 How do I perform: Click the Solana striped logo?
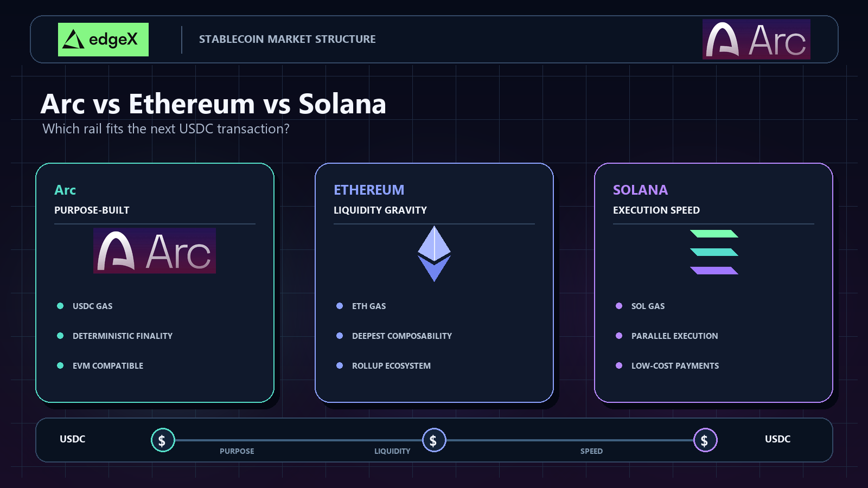pos(714,252)
